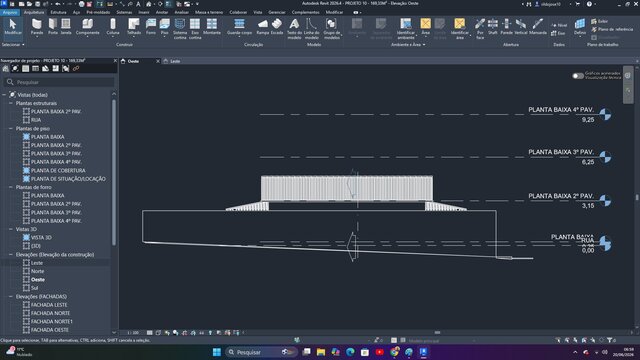Collapse the Plantas estruturais group
640x360 pixels.
pyautogui.click(x=11, y=103)
